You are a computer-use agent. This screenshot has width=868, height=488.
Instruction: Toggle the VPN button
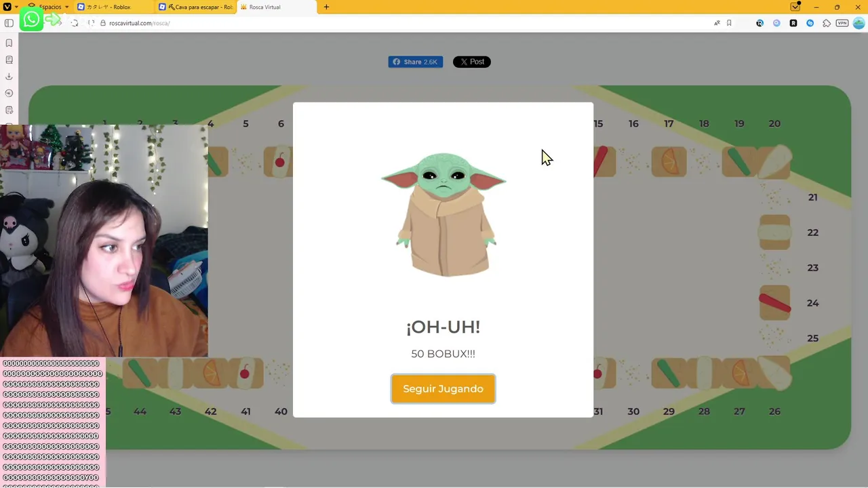point(842,23)
